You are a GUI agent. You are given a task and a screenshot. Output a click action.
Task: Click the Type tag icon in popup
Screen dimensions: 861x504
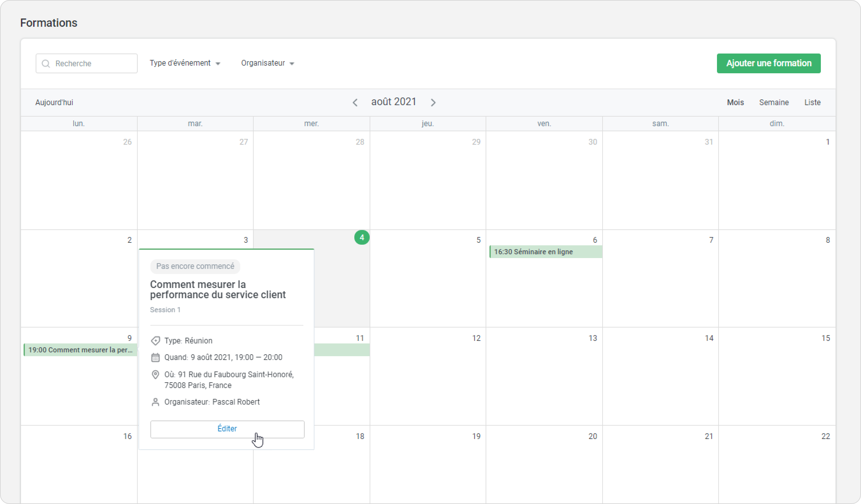(x=156, y=341)
